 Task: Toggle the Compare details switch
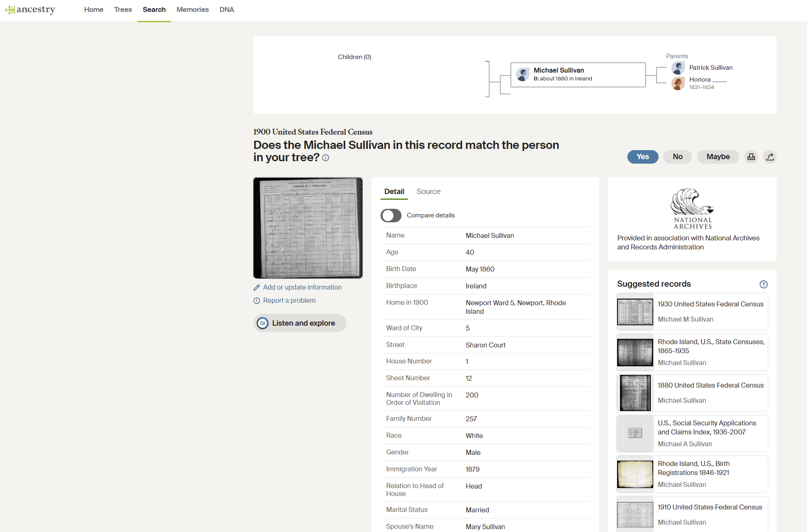pyautogui.click(x=391, y=215)
